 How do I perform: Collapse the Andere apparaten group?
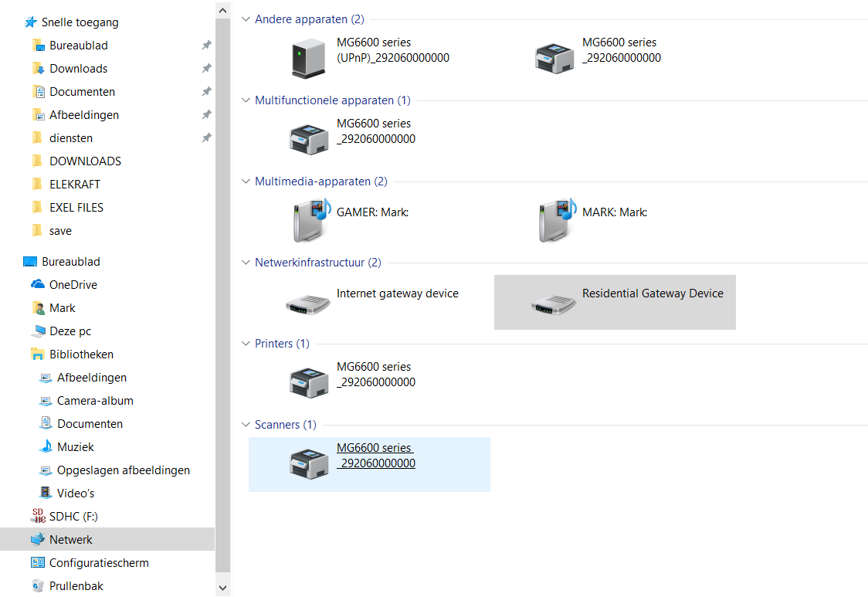246,19
